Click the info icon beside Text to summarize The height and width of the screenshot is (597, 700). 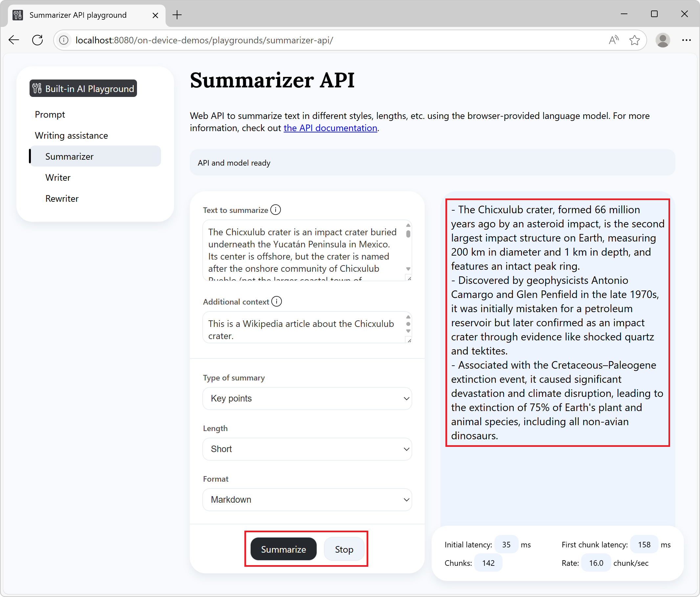[x=275, y=210]
